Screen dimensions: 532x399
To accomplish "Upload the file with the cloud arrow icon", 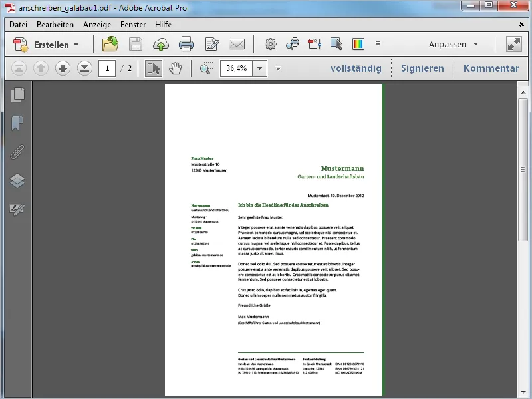I will (x=161, y=44).
